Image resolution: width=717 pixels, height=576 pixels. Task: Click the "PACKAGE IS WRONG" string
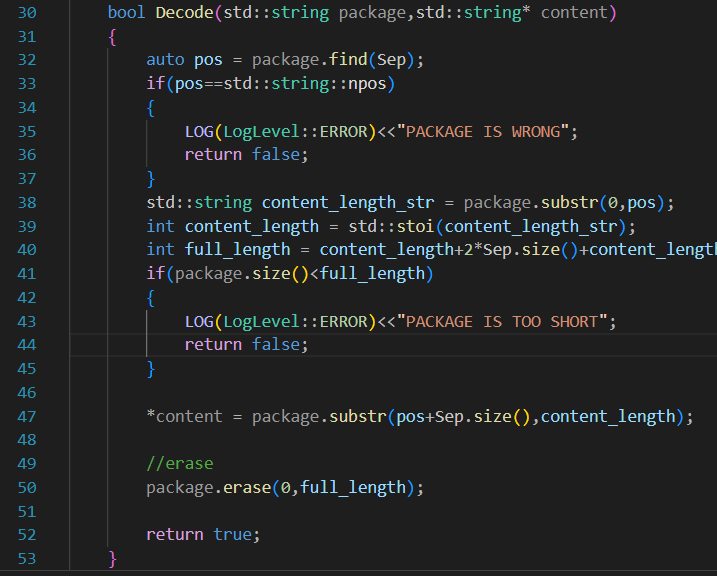tap(482, 132)
